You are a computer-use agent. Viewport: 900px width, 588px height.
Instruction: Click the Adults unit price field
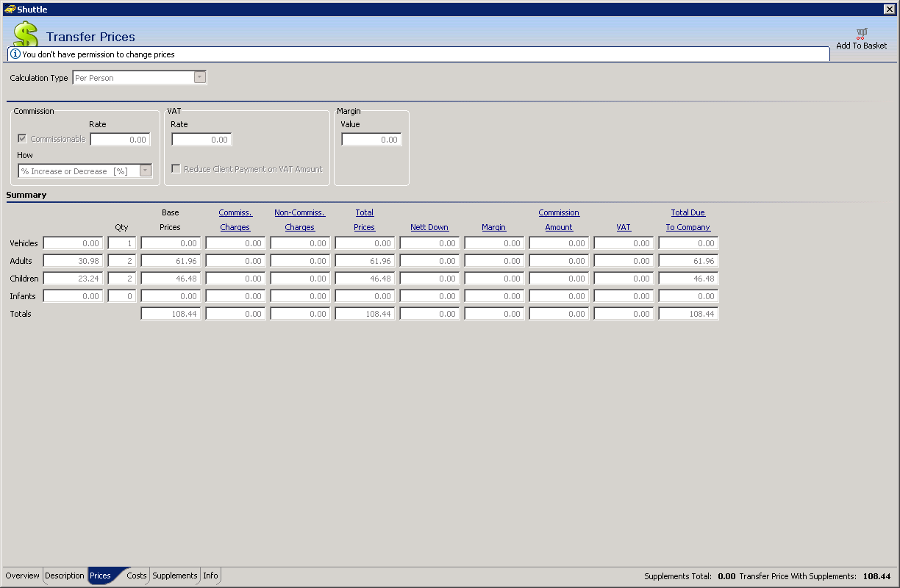(73, 261)
